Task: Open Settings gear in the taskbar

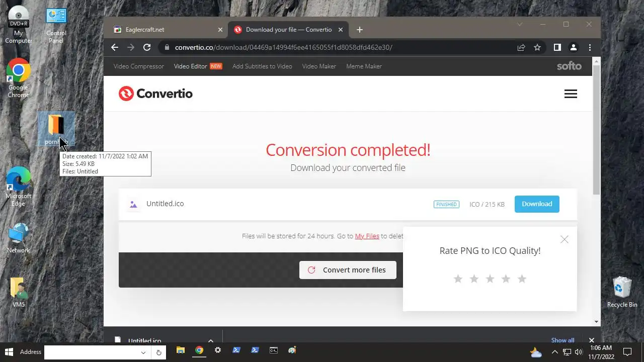Action: [x=218, y=350]
